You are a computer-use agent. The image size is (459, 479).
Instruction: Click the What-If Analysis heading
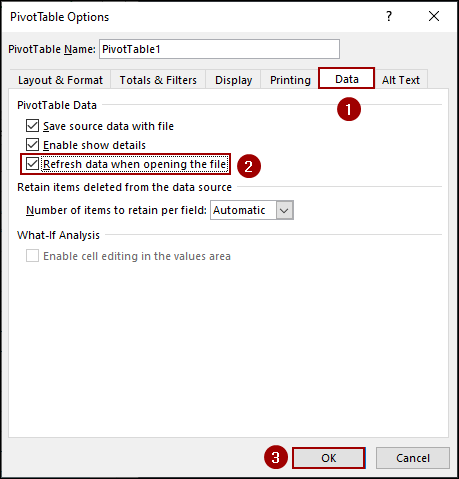[58, 235]
